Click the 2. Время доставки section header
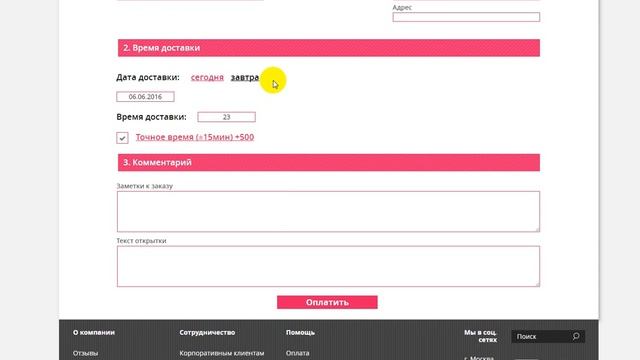The height and width of the screenshot is (360, 640). coord(329,48)
